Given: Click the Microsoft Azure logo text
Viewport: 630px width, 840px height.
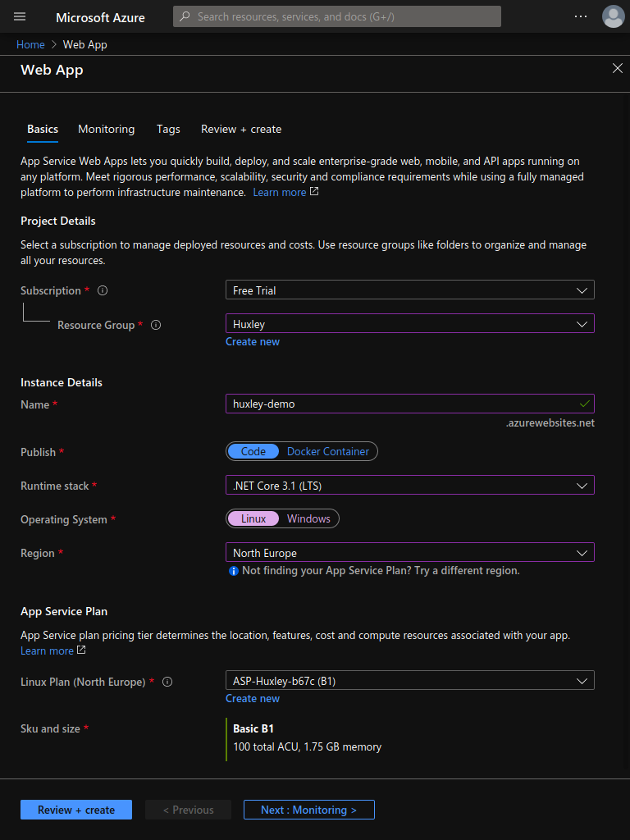Looking at the screenshot, I should coord(100,17).
